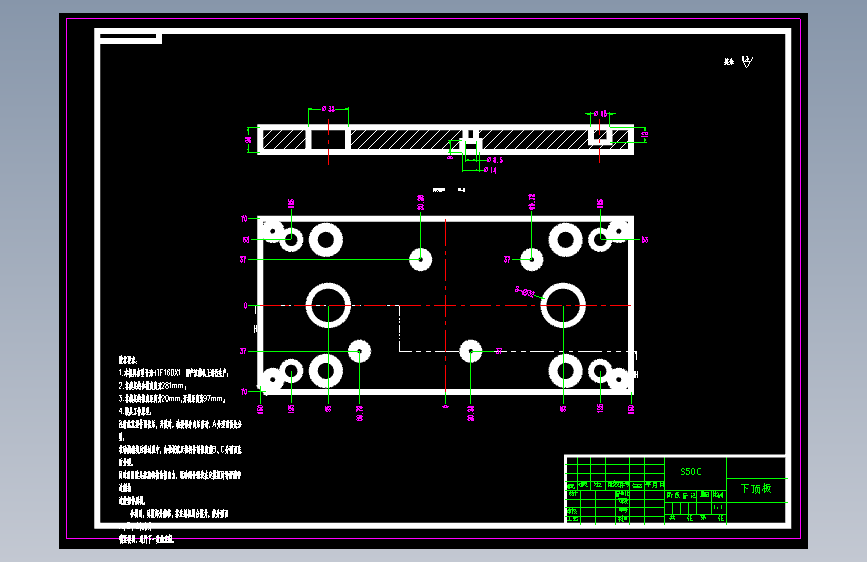This screenshot has width=867, height=562.
Task: Select the technical note line mentioning 281mm
Action: (152, 386)
